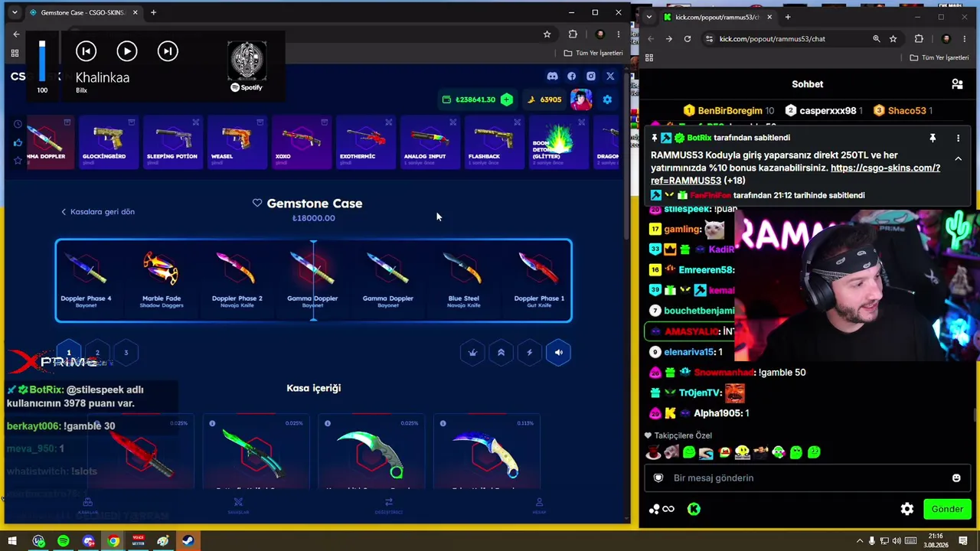Send the chat message with Gönder
Screen dimensions: 980x551
(947, 509)
